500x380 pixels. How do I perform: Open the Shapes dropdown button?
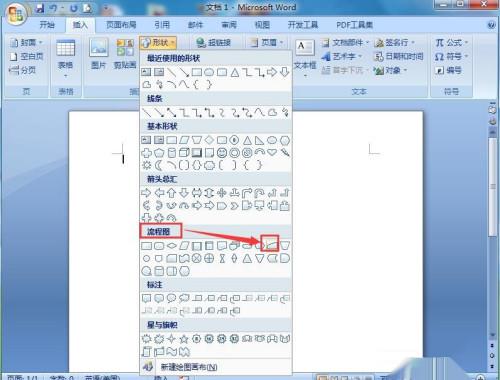click(x=158, y=43)
